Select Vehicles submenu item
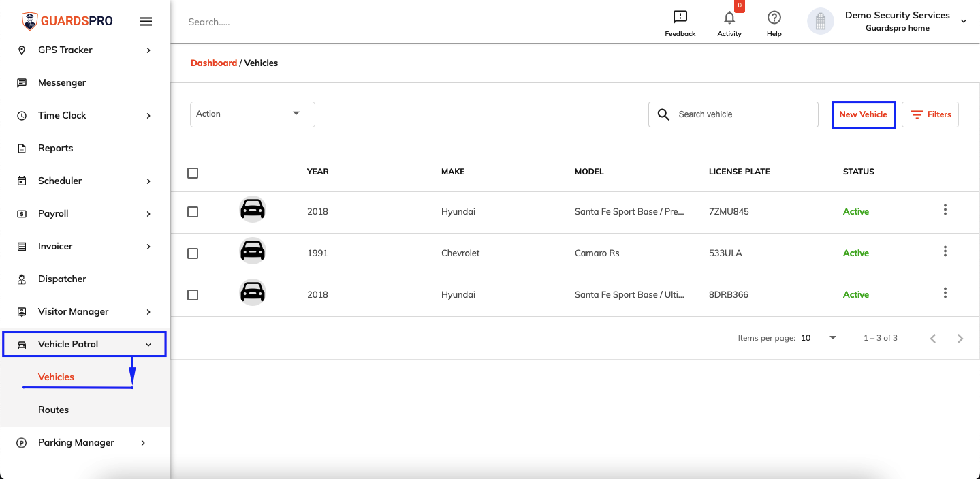Image resolution: width=980 pixels, height=479 pixels. point(56,377)
